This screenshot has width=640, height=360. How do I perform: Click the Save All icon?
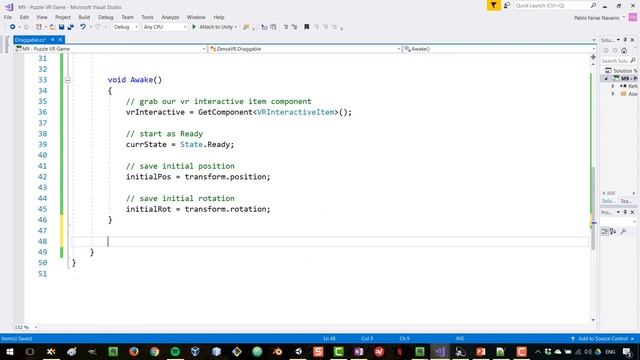[x=71, y=27]
